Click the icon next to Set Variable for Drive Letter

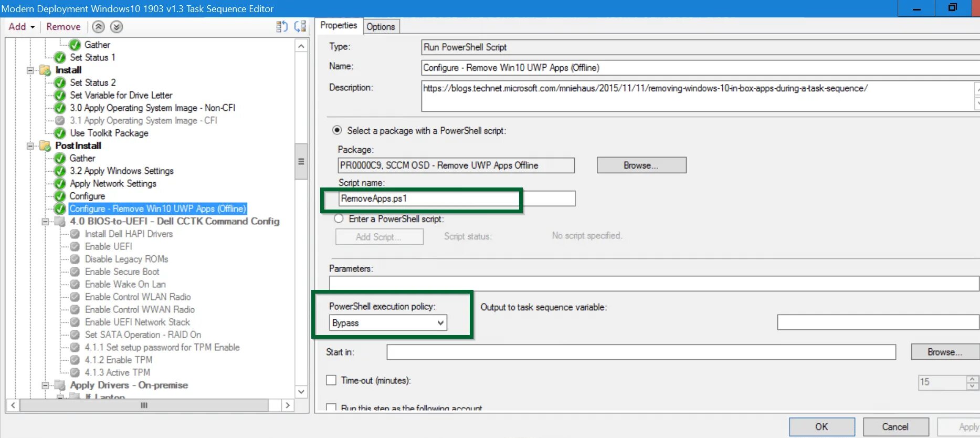pos(60,95)
